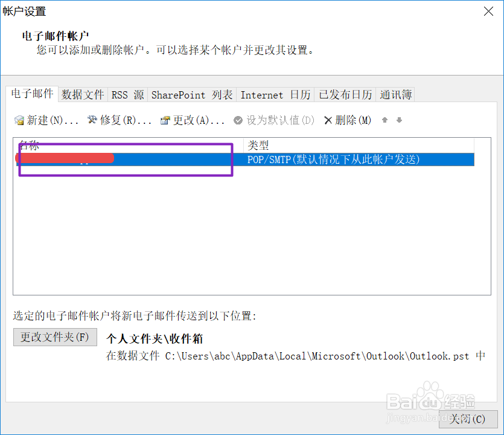504x435 pixels.
Task: Click the New account envelope icon
Action: coord(19,120)
